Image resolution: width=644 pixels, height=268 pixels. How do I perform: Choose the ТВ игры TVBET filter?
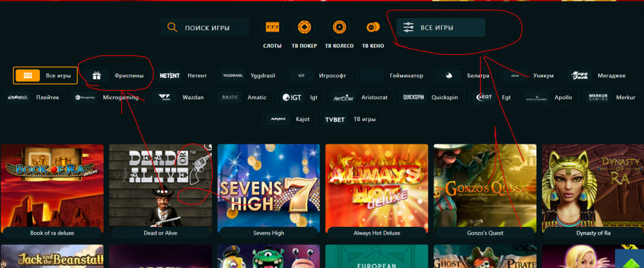pos(351,119)
